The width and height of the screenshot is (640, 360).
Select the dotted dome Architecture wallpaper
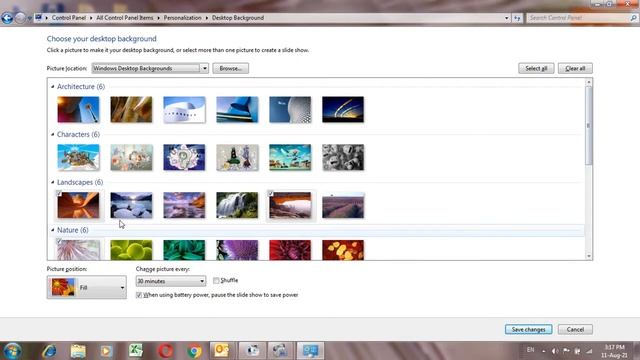[x=290, y=109]
